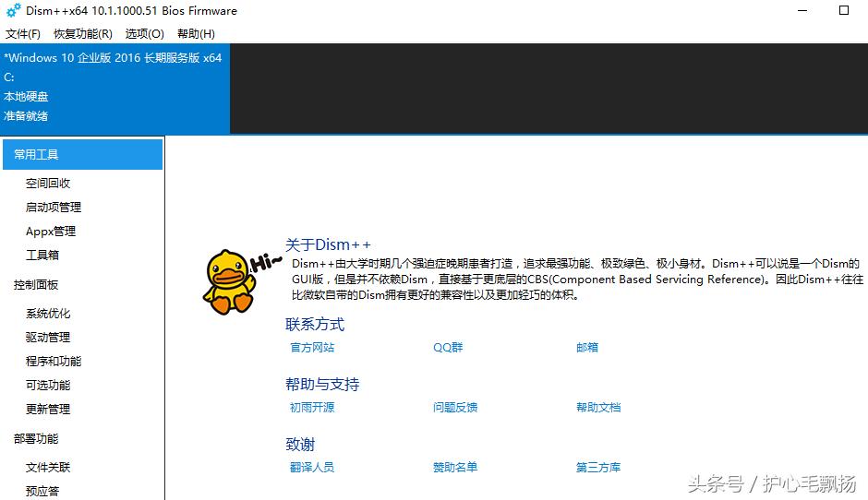868x500 pixels.
Task: Click the 帮助与支持 heading
Action: pyautogui.click(x=322, y=384)
